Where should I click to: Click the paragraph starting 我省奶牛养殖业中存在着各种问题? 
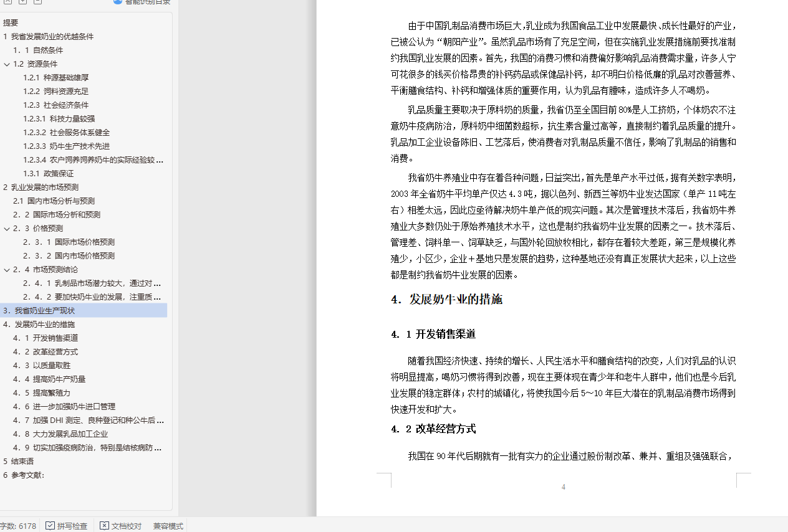[x=564, y=226]
